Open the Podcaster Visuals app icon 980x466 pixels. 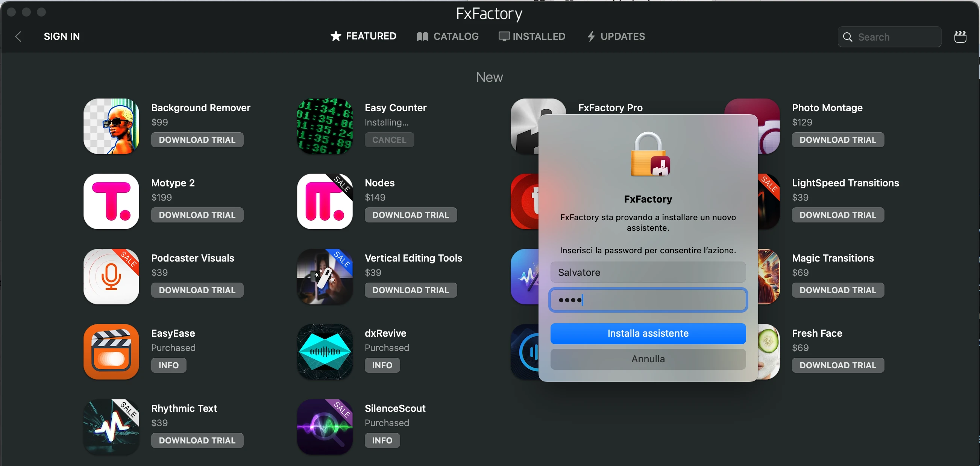click(x=111, y=276)
